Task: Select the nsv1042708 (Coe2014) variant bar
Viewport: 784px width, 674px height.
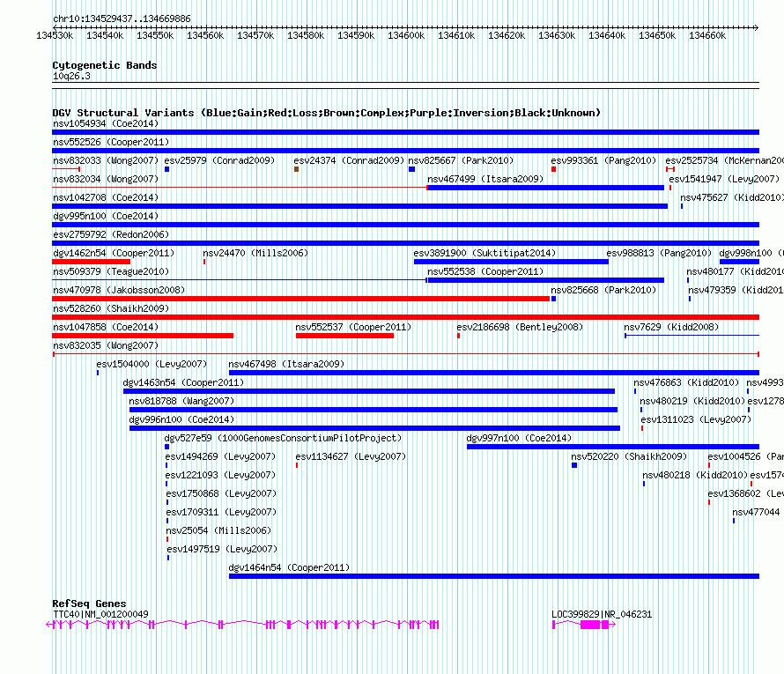Action: coord(360,206)
